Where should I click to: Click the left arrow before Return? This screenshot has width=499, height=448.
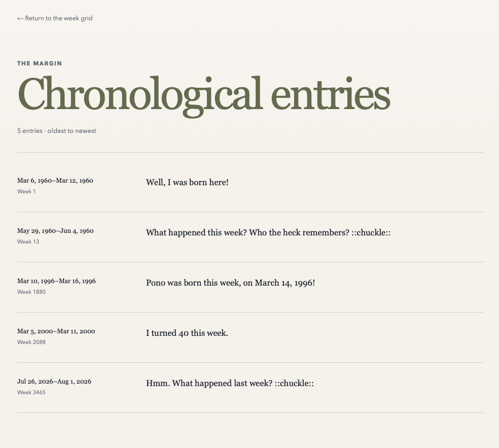[20, 18]
